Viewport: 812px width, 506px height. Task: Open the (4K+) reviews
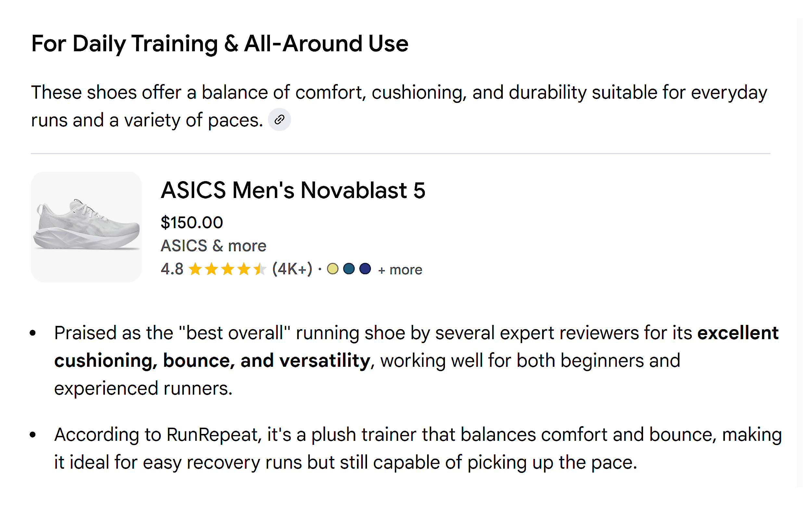pyautogui.click(x=292, y=269)
